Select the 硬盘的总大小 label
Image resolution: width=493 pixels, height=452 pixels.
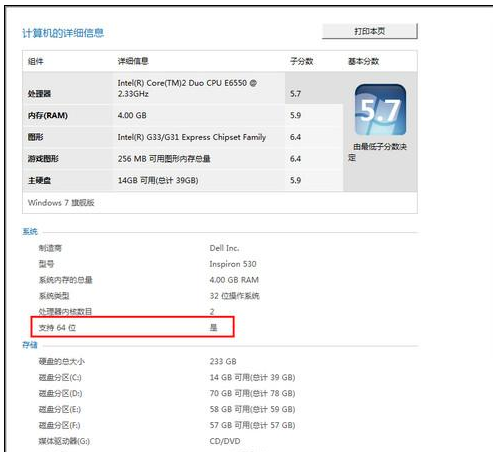pyautogui.click(x=62, y=361)
